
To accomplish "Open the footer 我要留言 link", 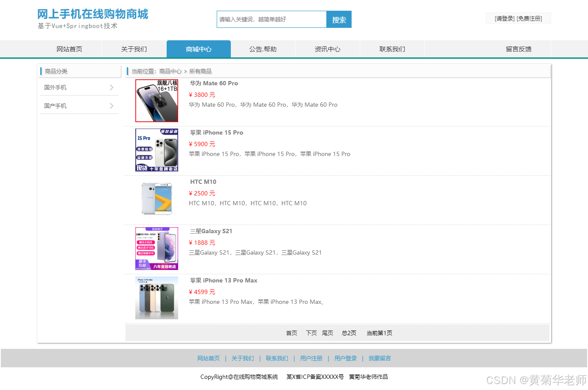I will 380,358.
